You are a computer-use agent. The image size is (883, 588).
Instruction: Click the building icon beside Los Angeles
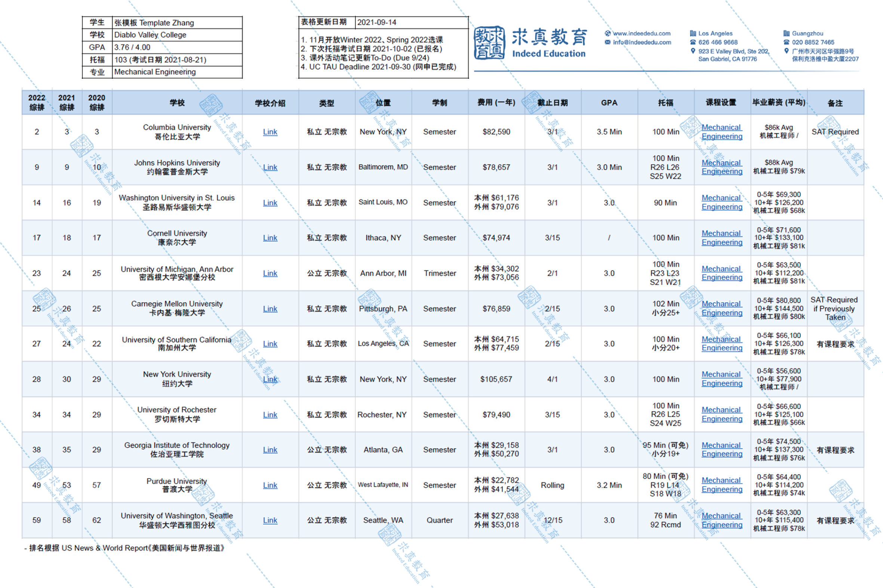click(693, 33)
